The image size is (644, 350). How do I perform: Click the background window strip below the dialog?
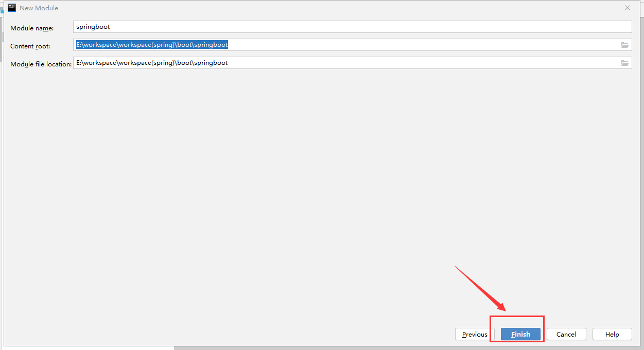pyautogui.click(x=412, y=348)
